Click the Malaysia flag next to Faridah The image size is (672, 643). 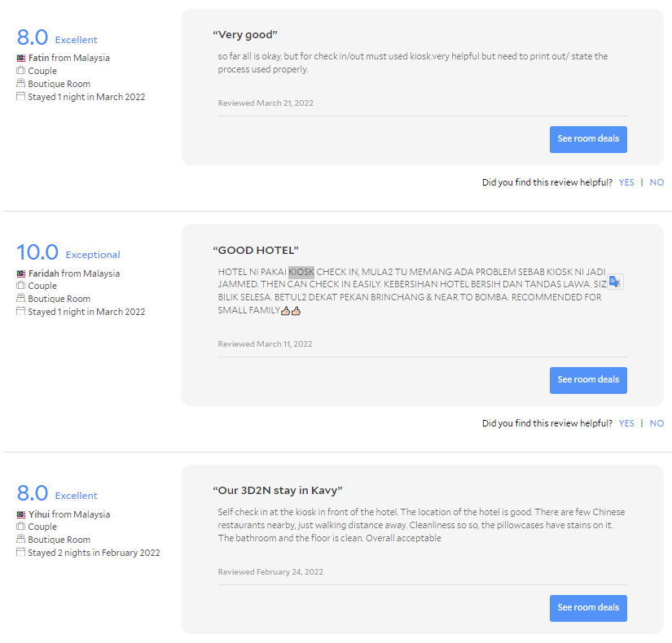(21, 273)
